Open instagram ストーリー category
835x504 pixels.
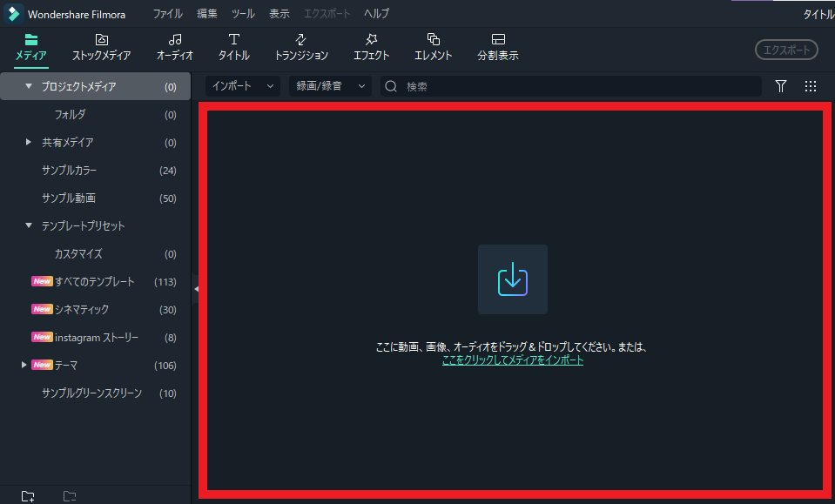coord(97,338)
